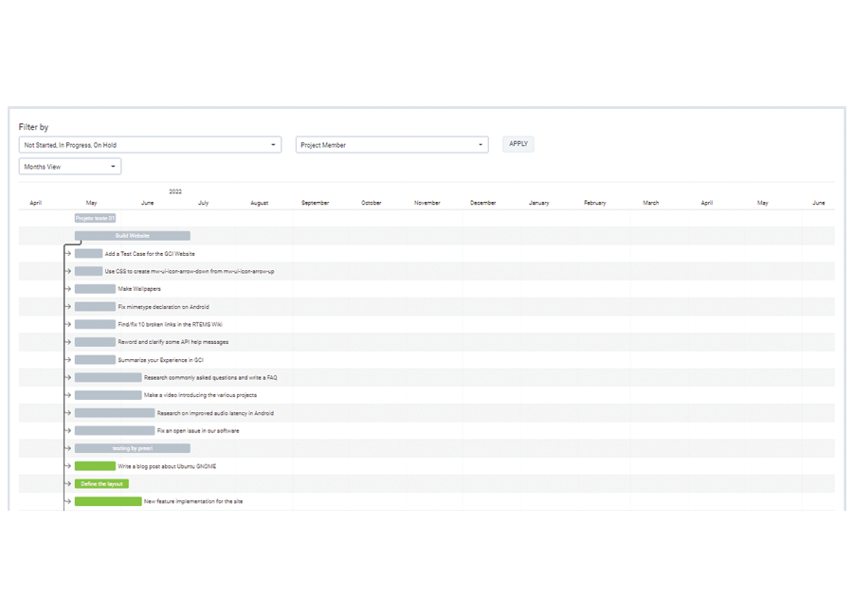Click the September month header

pyautogui.click(x=315, y=203)
